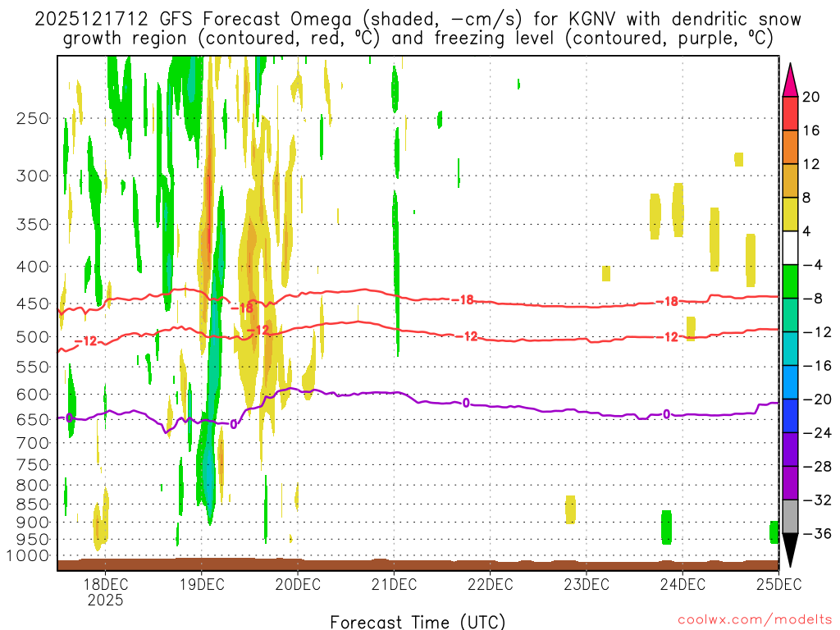Click the 20DEC time axis label
Screen dimensions: 840x630
click(298, 584)
